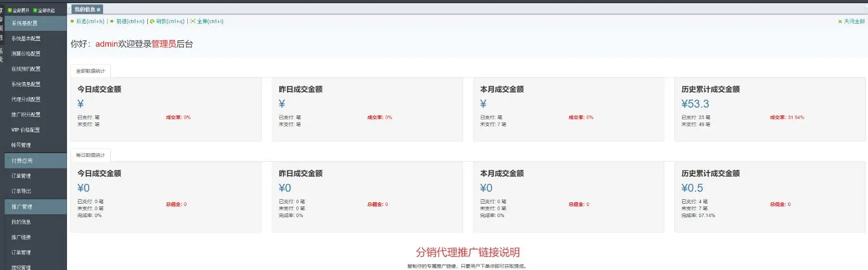868x270 pixels.
Task: Click 本月成交金额 heading under 每日数据统计
Action: 502,174
